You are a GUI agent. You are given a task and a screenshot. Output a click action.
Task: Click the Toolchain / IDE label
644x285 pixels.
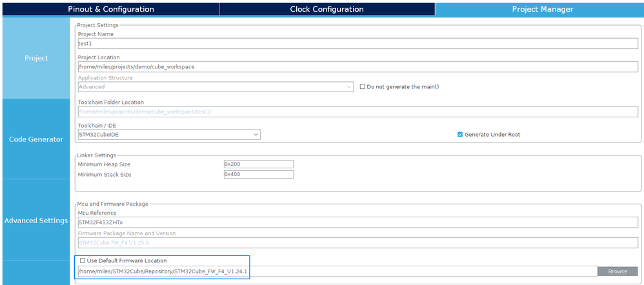[97, 125]
